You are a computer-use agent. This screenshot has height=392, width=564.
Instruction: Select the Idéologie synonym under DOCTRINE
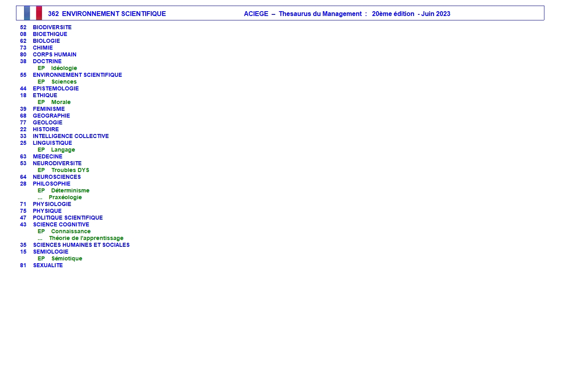pos(64,68)
